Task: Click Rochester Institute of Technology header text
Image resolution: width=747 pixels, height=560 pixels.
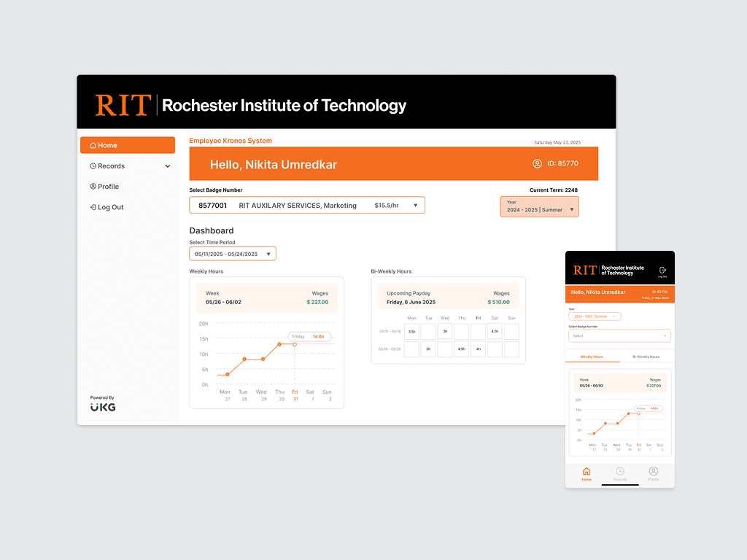Action: tap(284, 105)
